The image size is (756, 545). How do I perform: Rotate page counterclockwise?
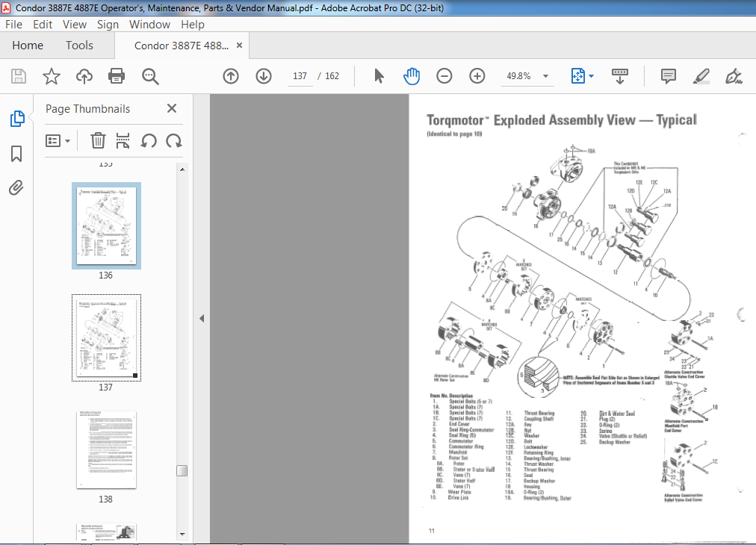click(149, 140)
